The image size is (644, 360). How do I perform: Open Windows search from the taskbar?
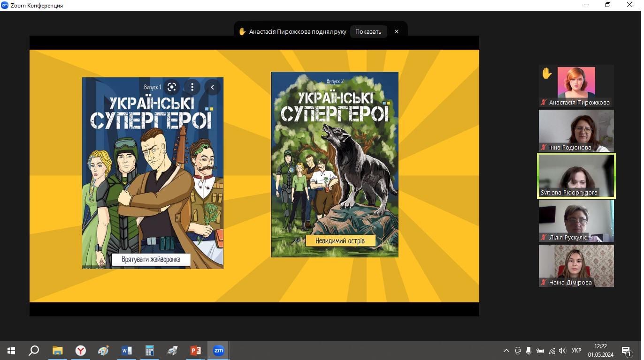34,351
